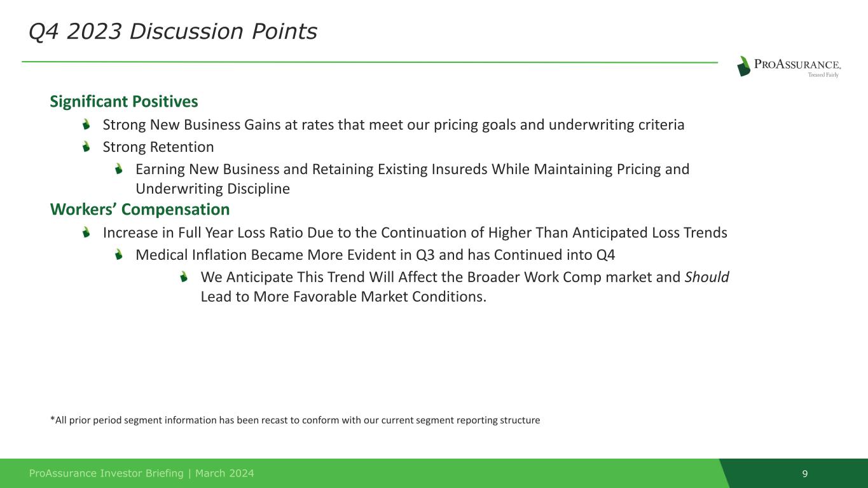Select the Lead to More Favorable Market Conditions line

[343, 297]
